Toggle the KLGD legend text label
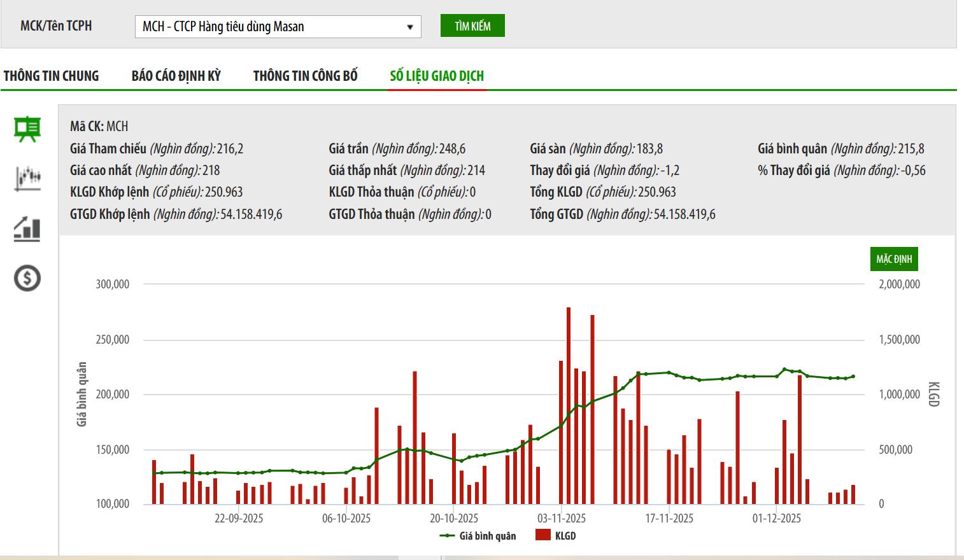 tap(565, 536)
